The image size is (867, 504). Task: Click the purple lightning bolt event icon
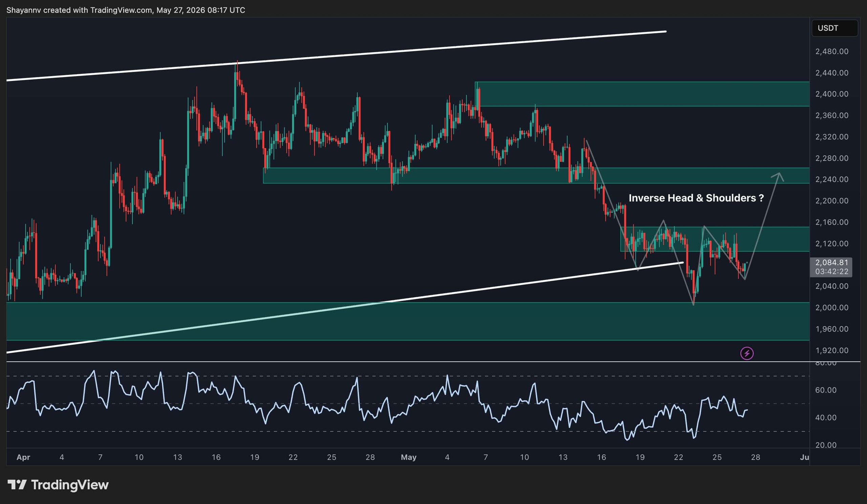click(747, 353)
